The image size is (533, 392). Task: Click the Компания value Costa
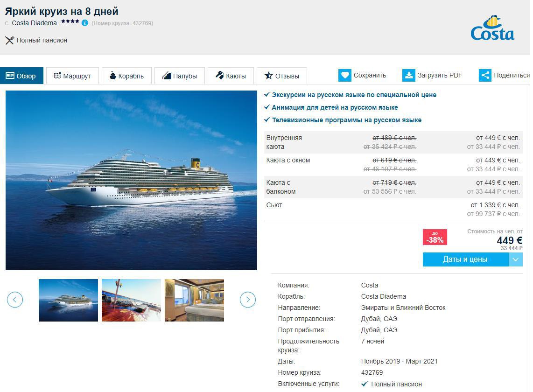pyautogui.click(x=370, y=285)
